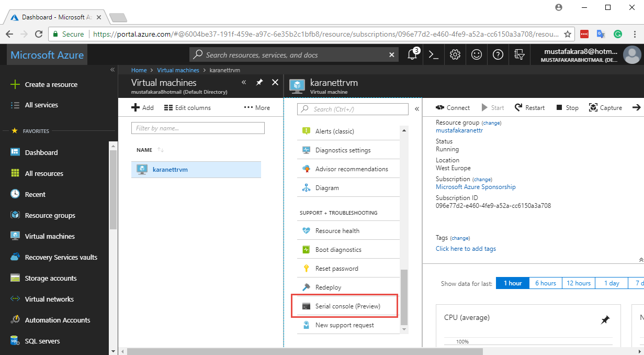Go to Home breadcrumb
Screen dimensions: 644x355
tap(139, 70)
